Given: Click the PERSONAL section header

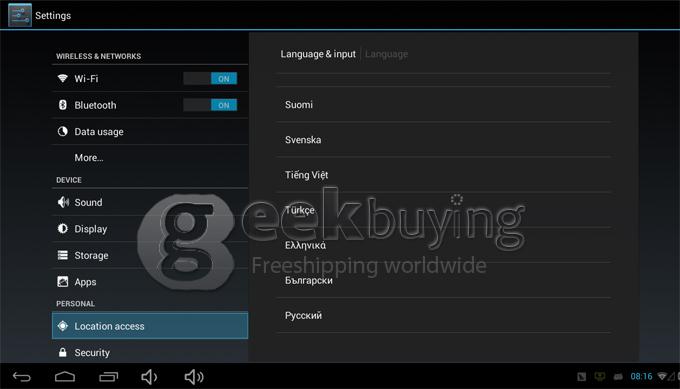Looking at the screenshot, I should click(75, 304).
